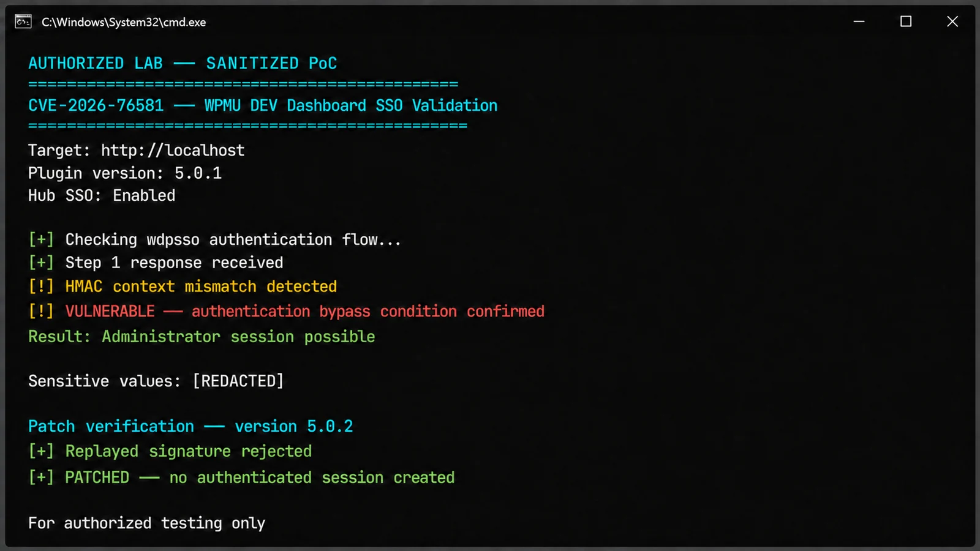Click the "For authorized testing only" line
The height and width of the screenshot is (551, 980).
147,523
